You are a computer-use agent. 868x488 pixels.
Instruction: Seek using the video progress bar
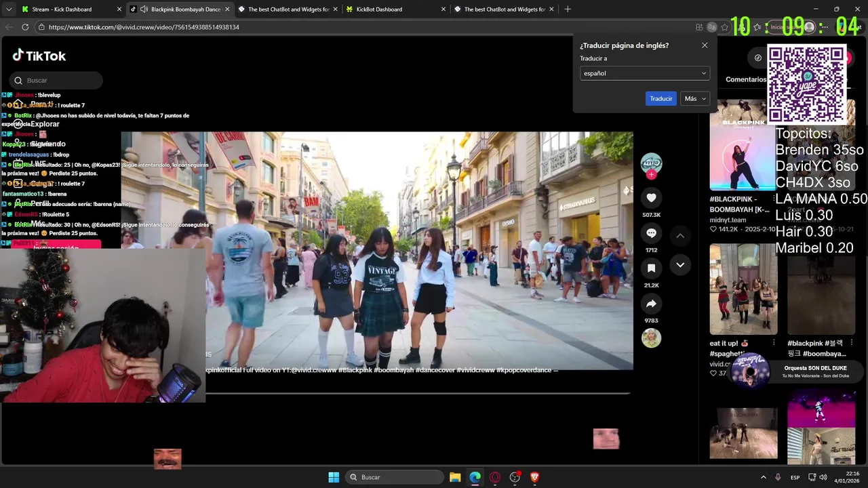point(418,393)
